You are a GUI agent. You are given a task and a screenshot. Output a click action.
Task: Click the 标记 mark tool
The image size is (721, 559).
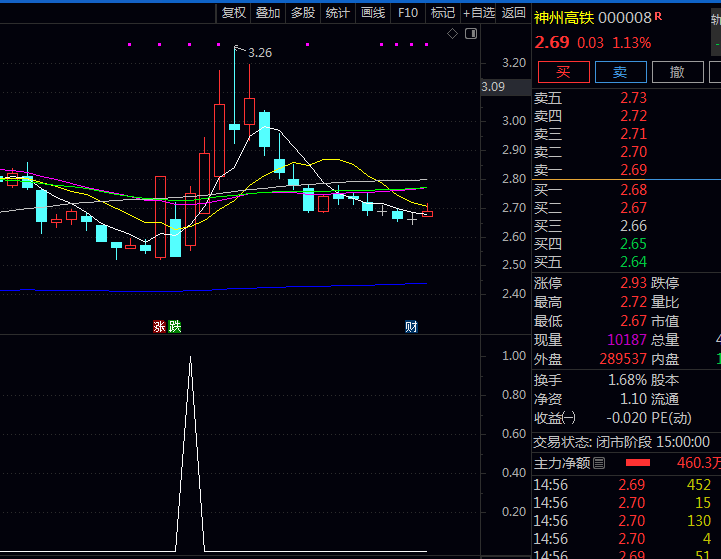(443, 13)
